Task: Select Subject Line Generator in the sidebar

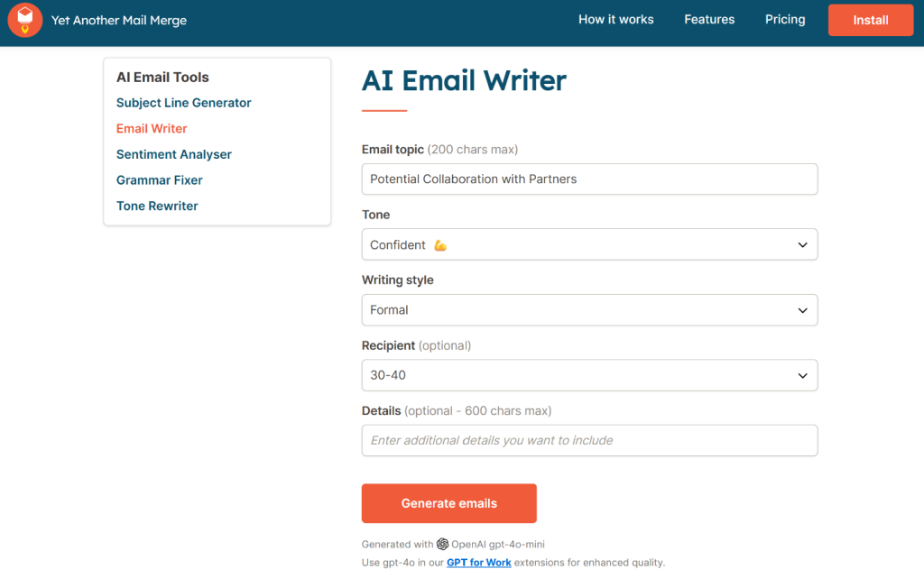Action: click(x=183, y=103)
